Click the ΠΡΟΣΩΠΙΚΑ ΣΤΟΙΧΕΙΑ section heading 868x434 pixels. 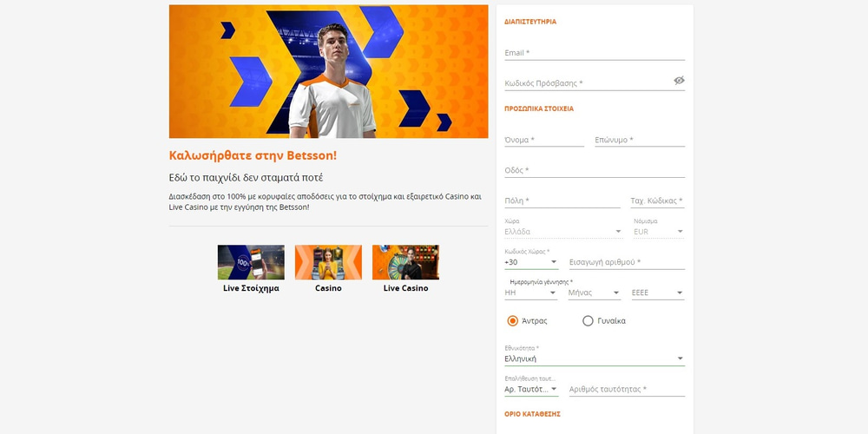539,109
